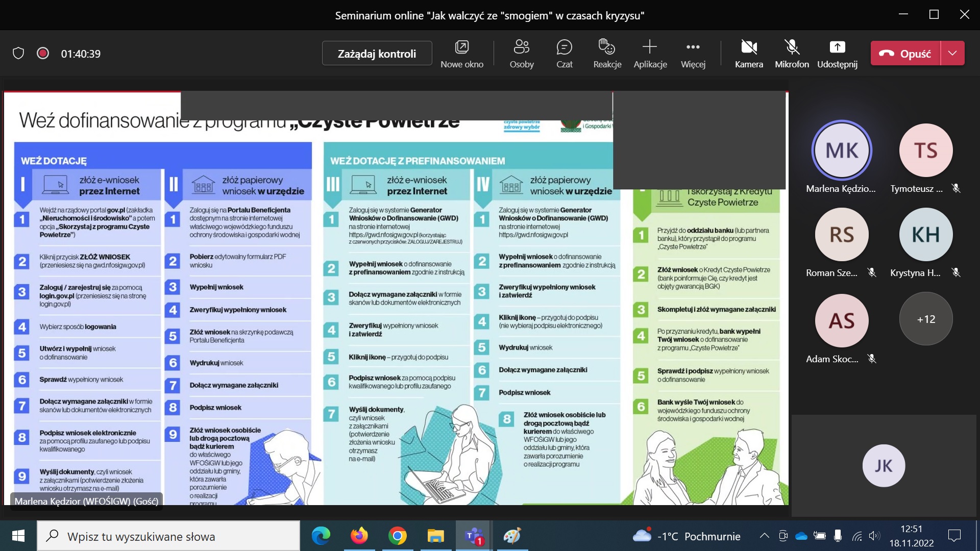Screen dimensions: 980x551
Task: Open the notification center icon
Action: (954, 536)
